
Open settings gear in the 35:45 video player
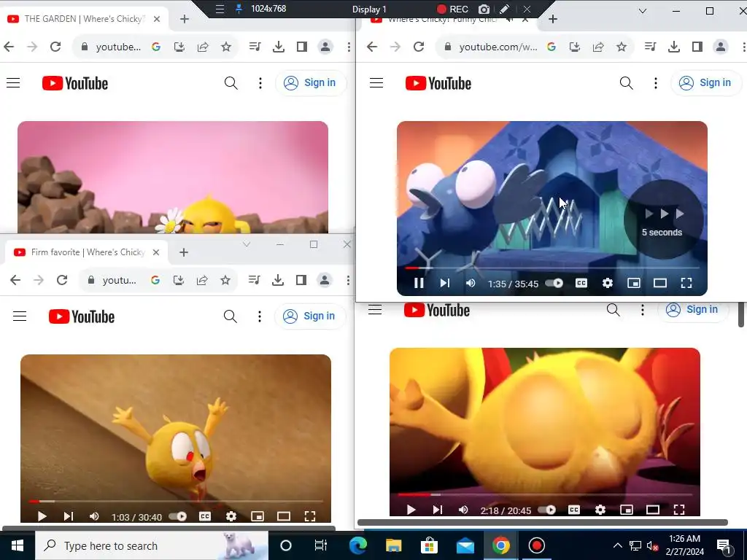pyautogui.click(x=608, y=284)
